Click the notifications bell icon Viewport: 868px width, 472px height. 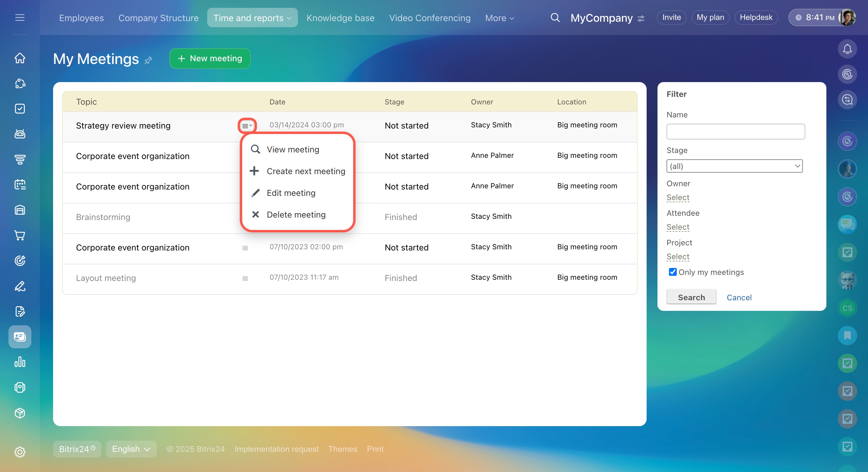847,49
